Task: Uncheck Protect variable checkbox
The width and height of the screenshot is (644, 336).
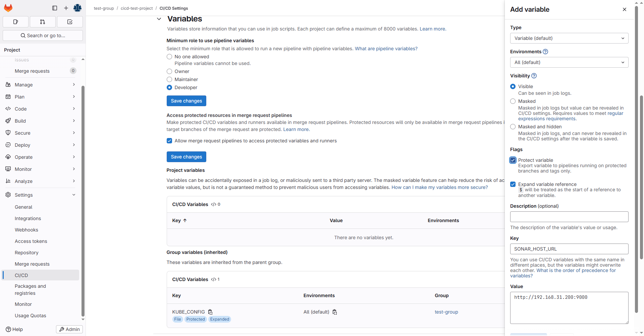Action: (513, 160)
